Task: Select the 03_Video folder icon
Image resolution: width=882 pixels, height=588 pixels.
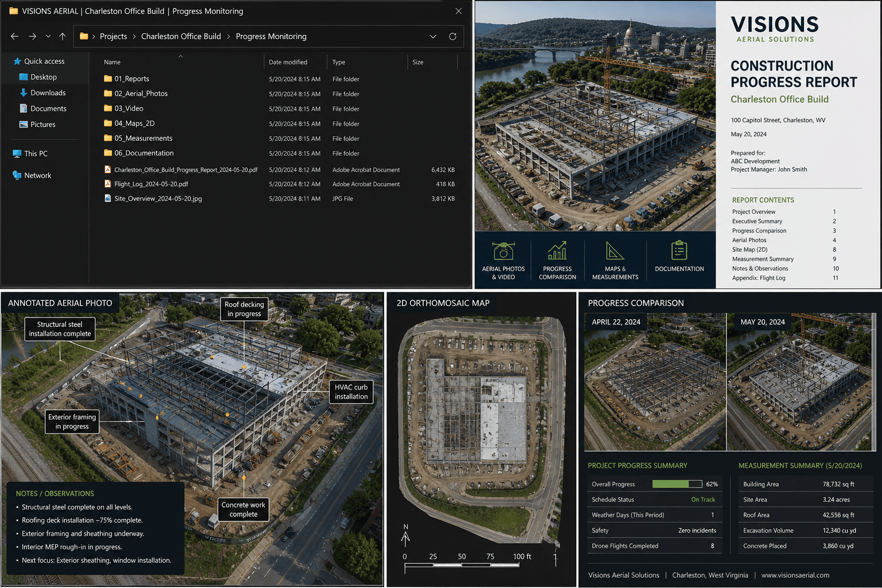Action: coord(108,108)
